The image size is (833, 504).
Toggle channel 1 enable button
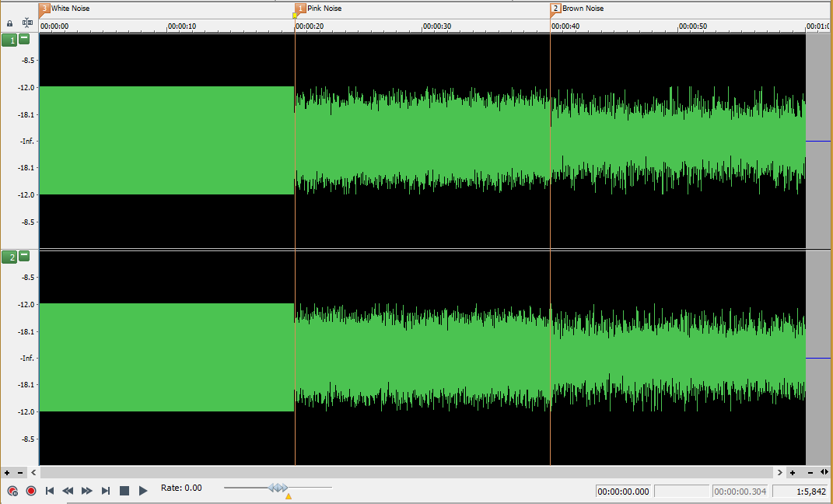(x=9, y=40)
